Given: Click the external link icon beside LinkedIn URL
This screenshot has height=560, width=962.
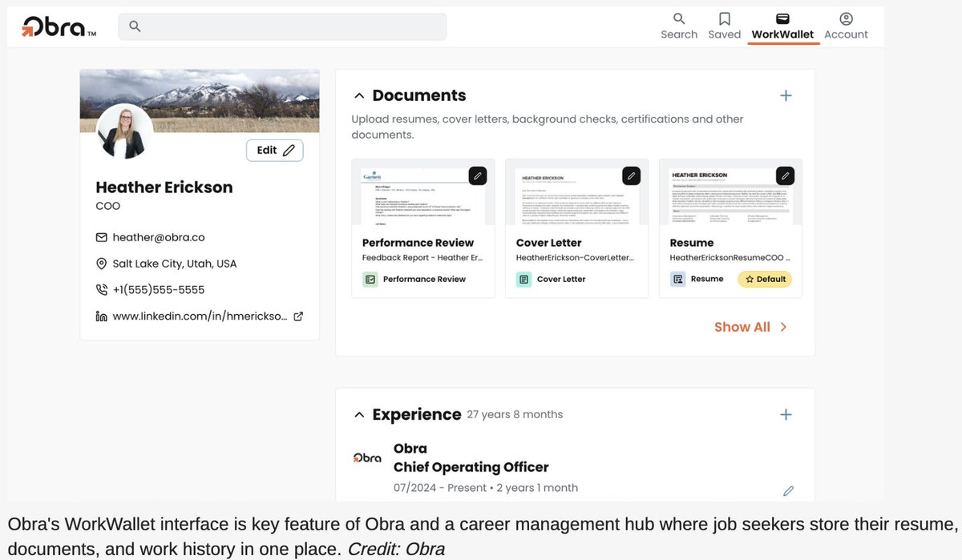Looking at the screenshot, I should (x=298, y=316).
